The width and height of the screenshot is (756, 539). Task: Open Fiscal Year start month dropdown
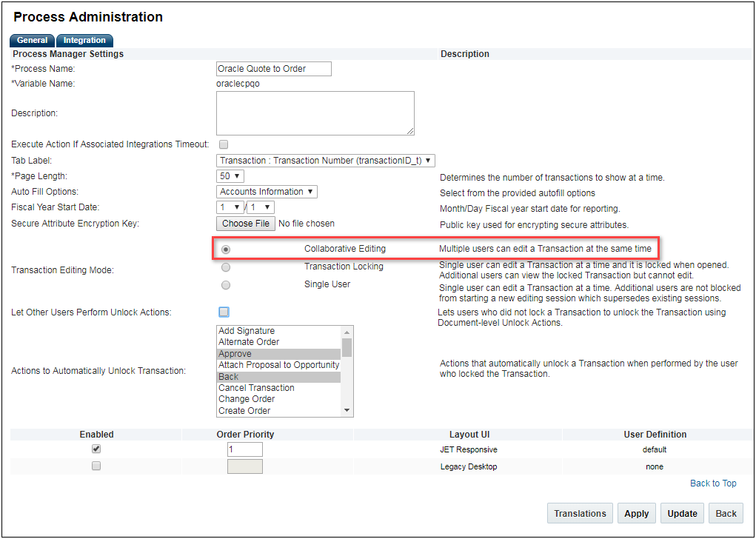(x=230, y=208)
